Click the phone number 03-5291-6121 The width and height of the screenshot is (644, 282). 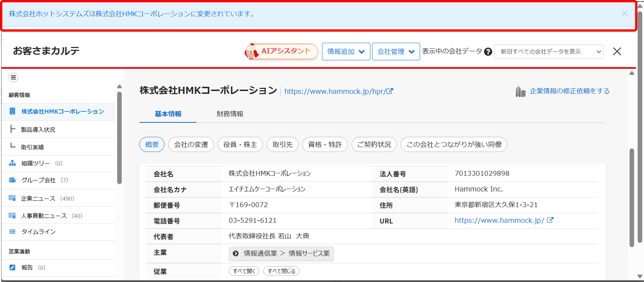pyautogui.click(x=252, y=220)
